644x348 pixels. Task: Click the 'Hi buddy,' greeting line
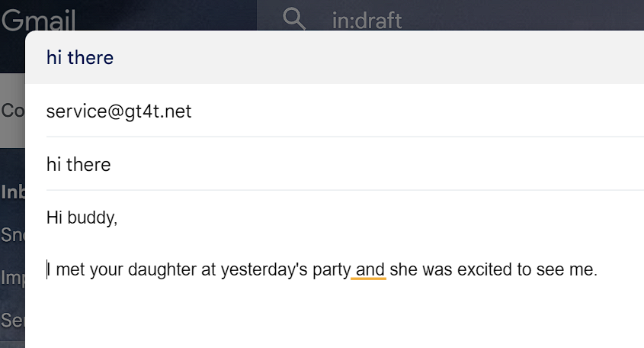[x=82, y=217]
